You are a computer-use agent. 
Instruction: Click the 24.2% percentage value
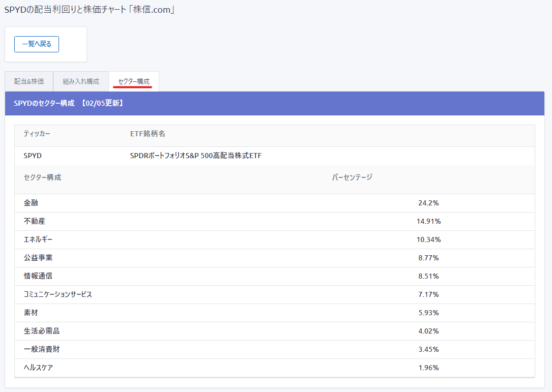[428, 203]
